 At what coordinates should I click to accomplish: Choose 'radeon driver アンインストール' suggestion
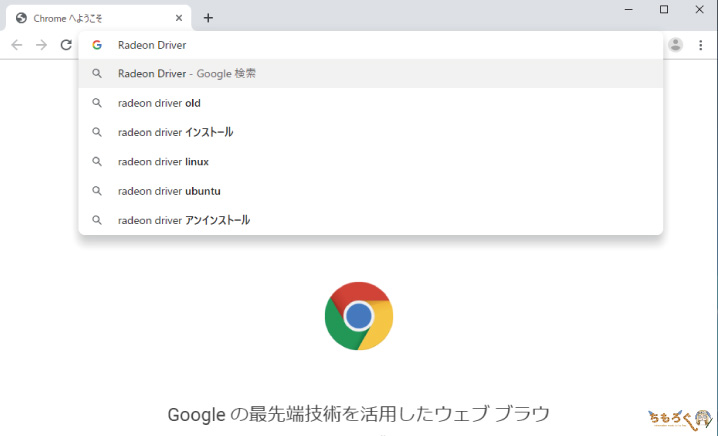tap(370, 220)
